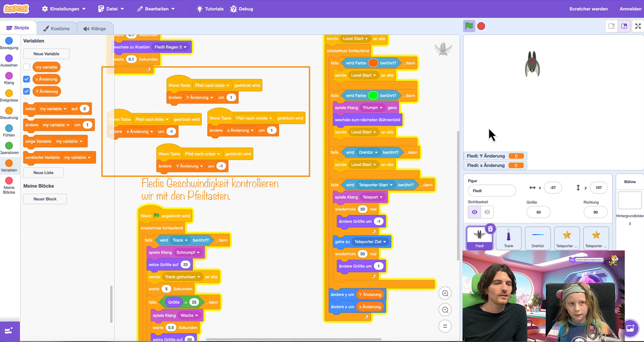
Task: Enter fullscreen stage mode
Action: click(x=638, y=26)
